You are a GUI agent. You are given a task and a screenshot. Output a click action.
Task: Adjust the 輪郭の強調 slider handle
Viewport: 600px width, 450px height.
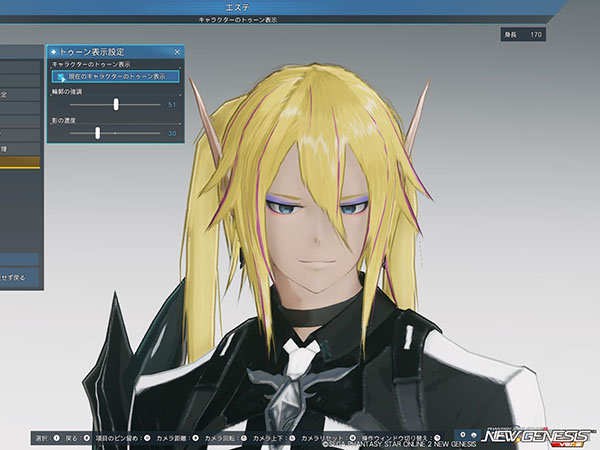116,104
